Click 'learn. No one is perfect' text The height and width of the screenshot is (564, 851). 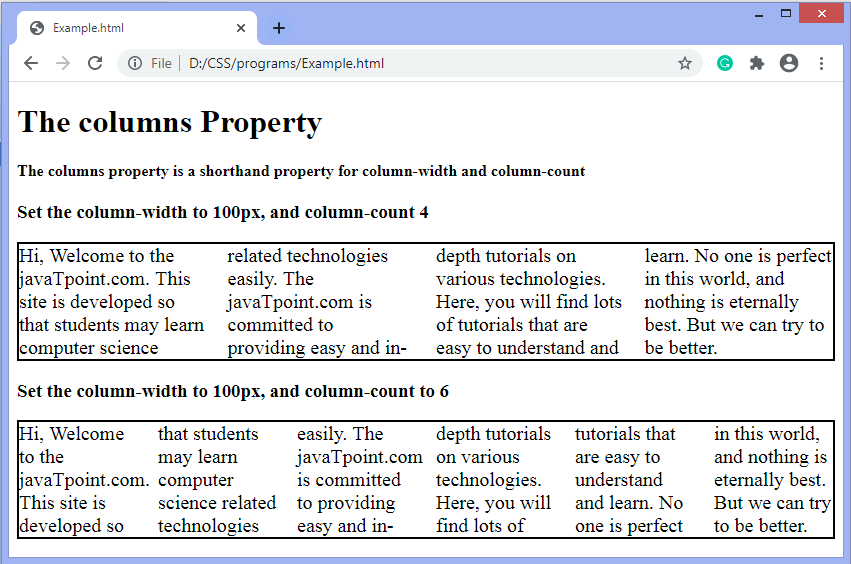point(738,256)
